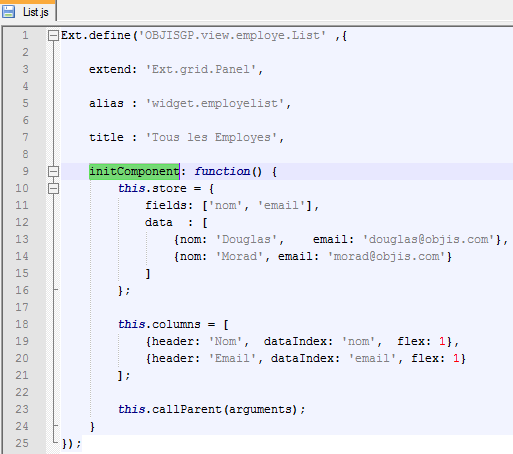513x454 pixels.
Task: Click the Ext.define call on line 1
Action: [96, 35]
